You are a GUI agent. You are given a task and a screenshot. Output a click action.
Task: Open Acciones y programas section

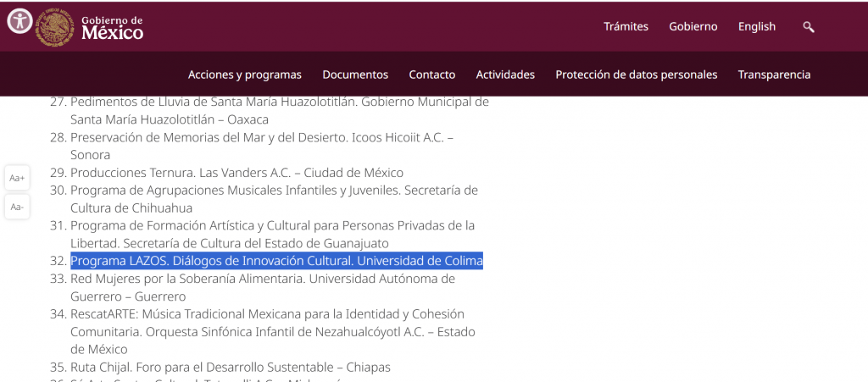pyautogui.click(x=244, y=75)
